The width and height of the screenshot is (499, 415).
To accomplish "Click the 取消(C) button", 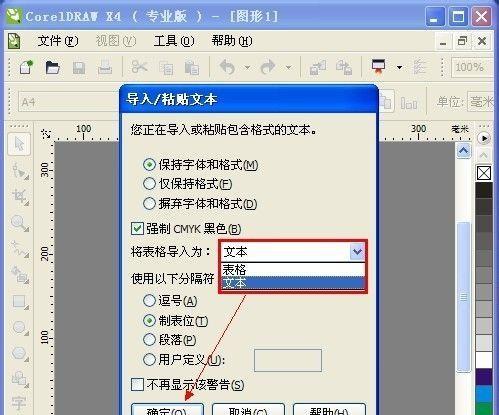I will coord(248,410).
